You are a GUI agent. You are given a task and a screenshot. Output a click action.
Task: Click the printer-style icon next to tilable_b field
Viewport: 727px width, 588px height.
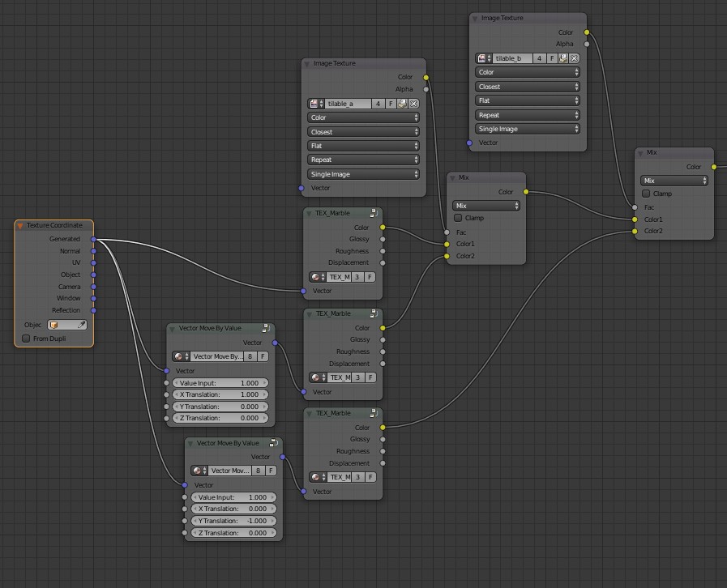pos(563,58)
